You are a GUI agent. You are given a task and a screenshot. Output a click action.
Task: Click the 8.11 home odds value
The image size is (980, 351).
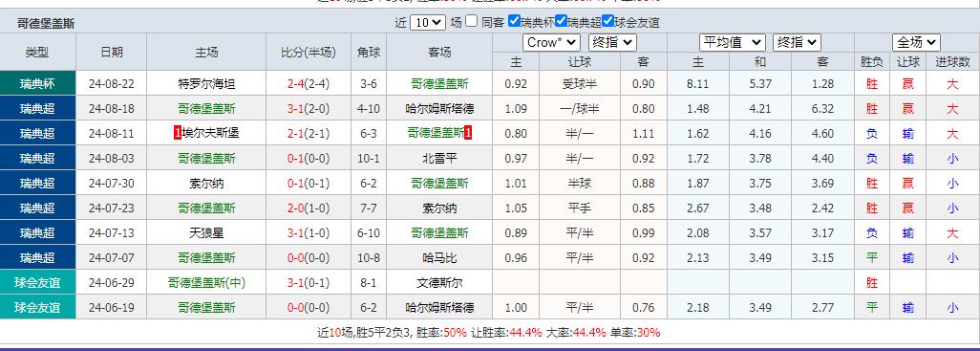pos(697,83)
